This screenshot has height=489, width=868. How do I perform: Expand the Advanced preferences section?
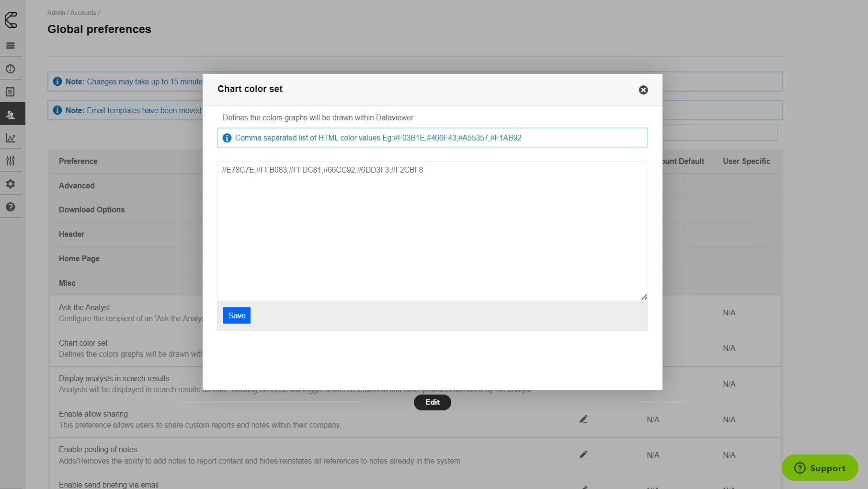click(77, 186)
